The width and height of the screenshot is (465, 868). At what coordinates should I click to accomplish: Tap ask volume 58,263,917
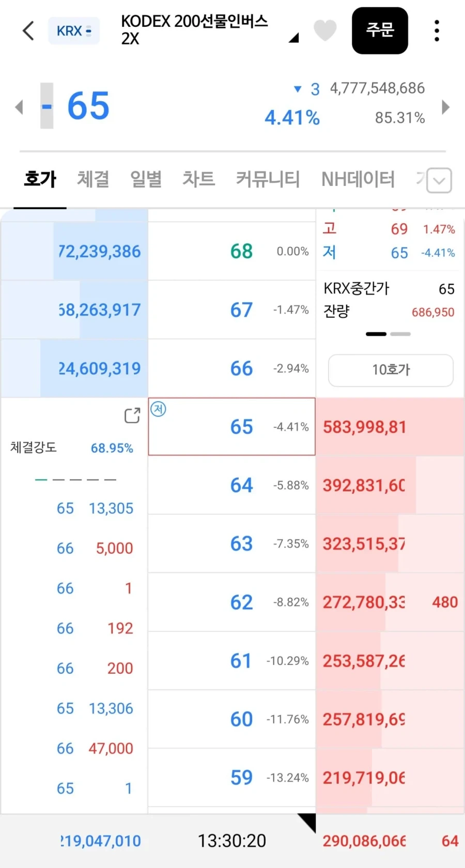[x=99, y=309]
